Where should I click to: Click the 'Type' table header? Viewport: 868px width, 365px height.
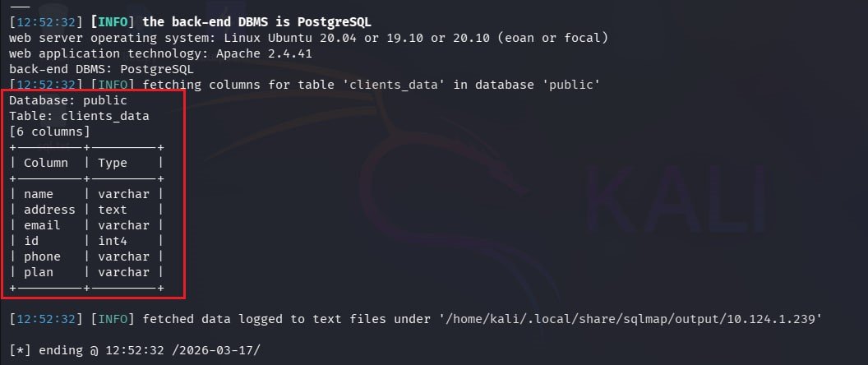click(113, 163)
